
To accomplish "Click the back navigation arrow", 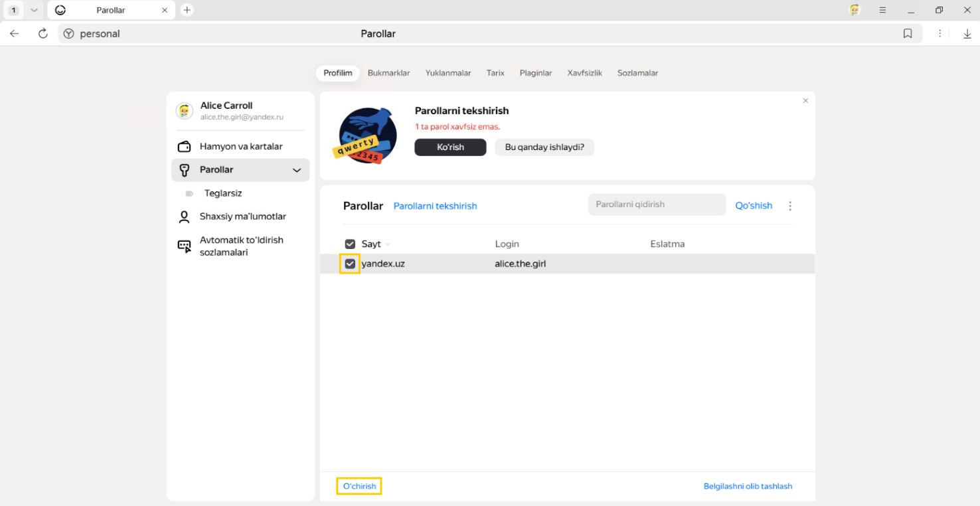I will click(x=15, y=34).
